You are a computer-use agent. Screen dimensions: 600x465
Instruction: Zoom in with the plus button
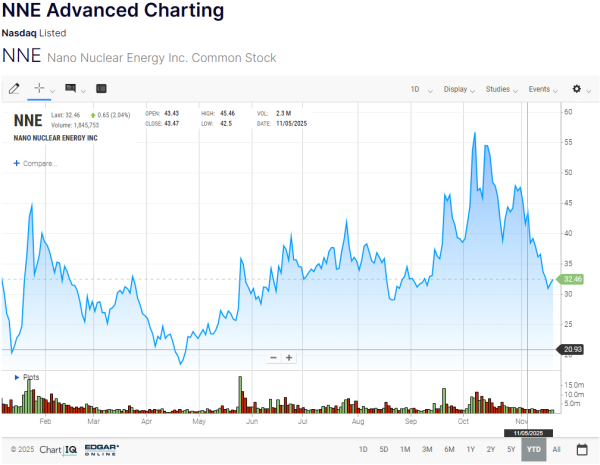[290, 357]
